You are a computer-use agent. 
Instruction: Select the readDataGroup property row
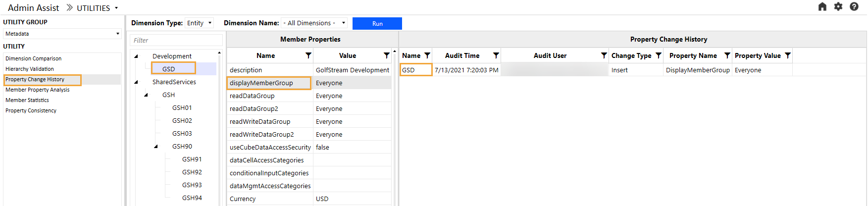pyautogui.click(x=252, y=96)
